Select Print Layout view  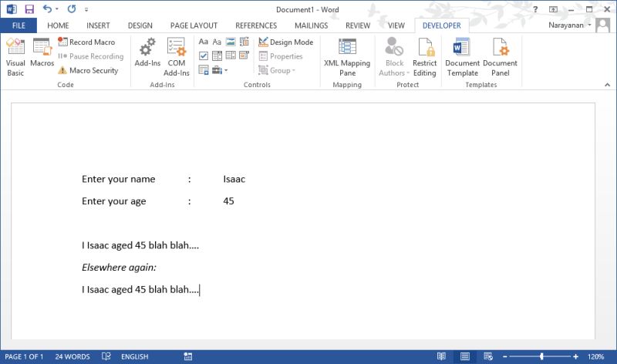pos(465,356)
